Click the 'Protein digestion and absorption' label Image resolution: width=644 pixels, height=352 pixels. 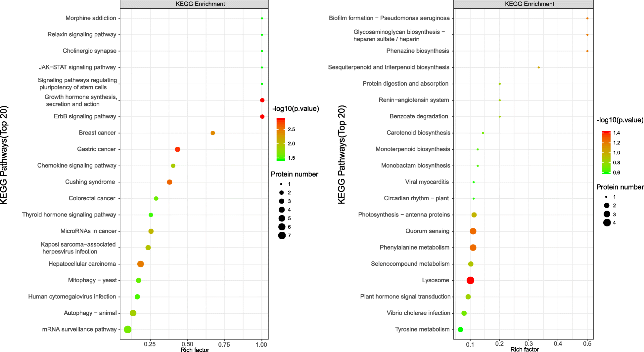pyautogui.click(x=405, y=84)
